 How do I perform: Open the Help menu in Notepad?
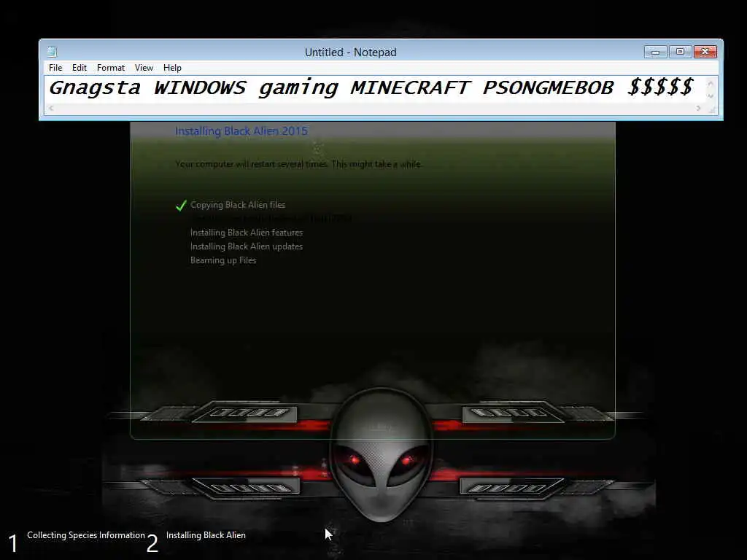[x=172, y=68]
